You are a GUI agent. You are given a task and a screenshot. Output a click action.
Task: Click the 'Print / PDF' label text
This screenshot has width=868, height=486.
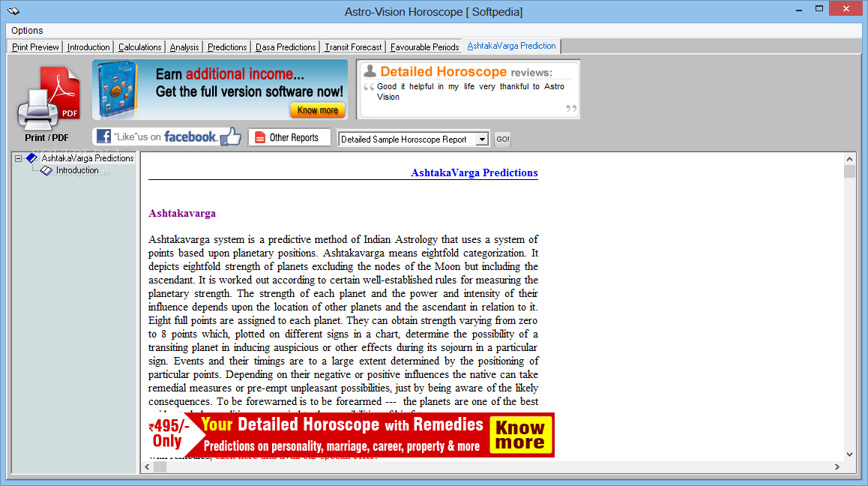tap(46, 138)
